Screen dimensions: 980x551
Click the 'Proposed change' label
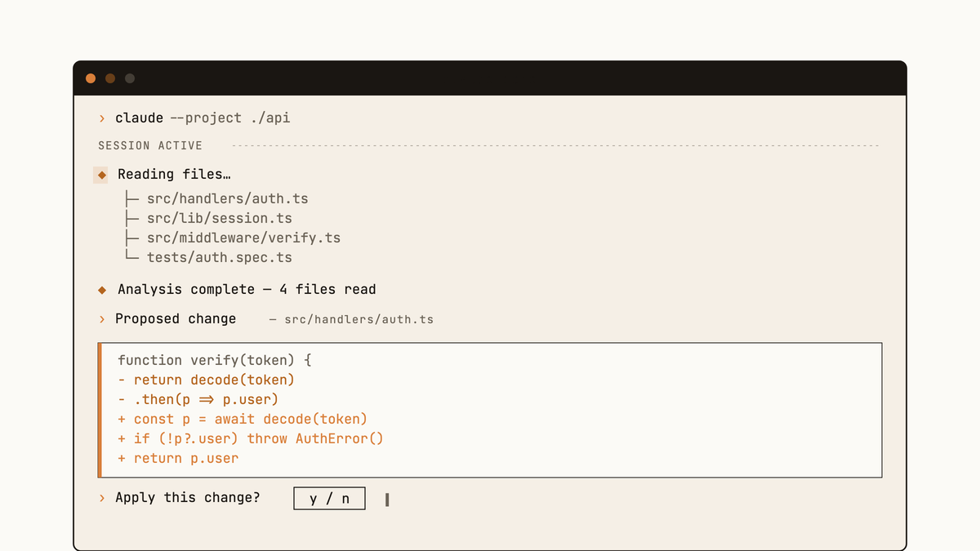(x=176, y=318)
